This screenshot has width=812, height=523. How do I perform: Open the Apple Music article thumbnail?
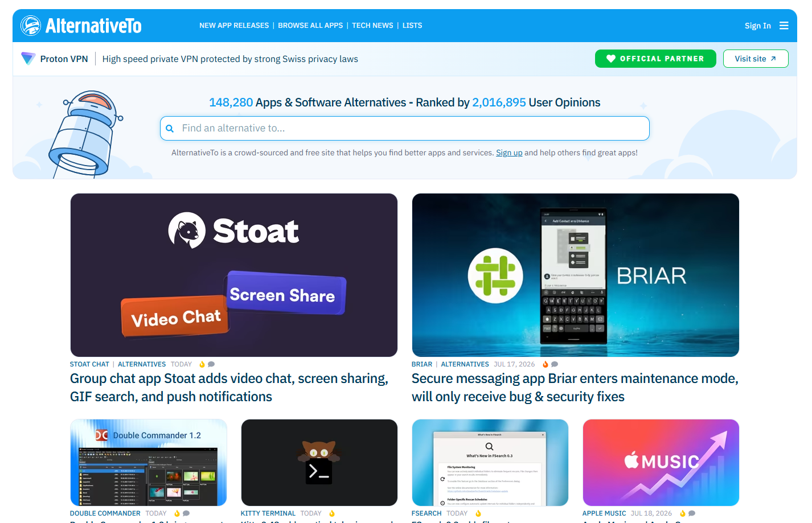[661, 463]
